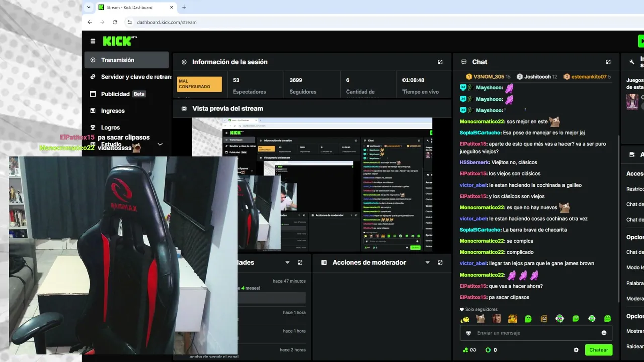
Task: Filter the Acciones de moderador list
Action: click(428, 263)
